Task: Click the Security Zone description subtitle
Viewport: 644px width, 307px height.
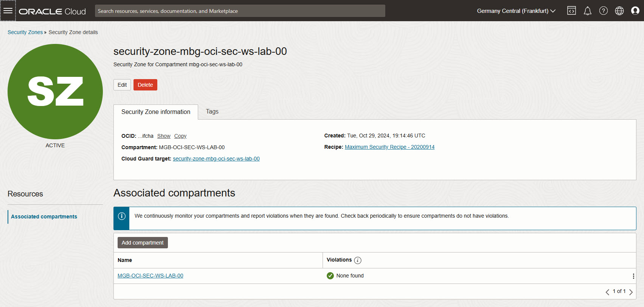Action: tap(178, 64)
